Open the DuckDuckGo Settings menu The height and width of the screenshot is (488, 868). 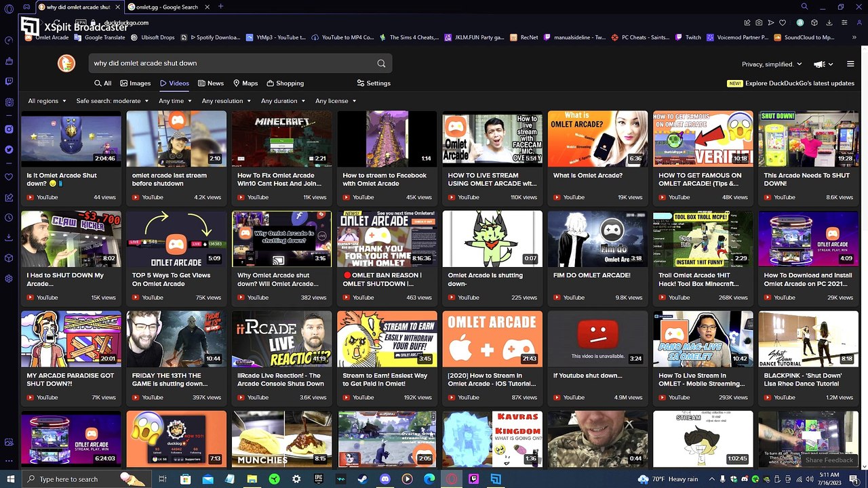[x=373, y=83]
